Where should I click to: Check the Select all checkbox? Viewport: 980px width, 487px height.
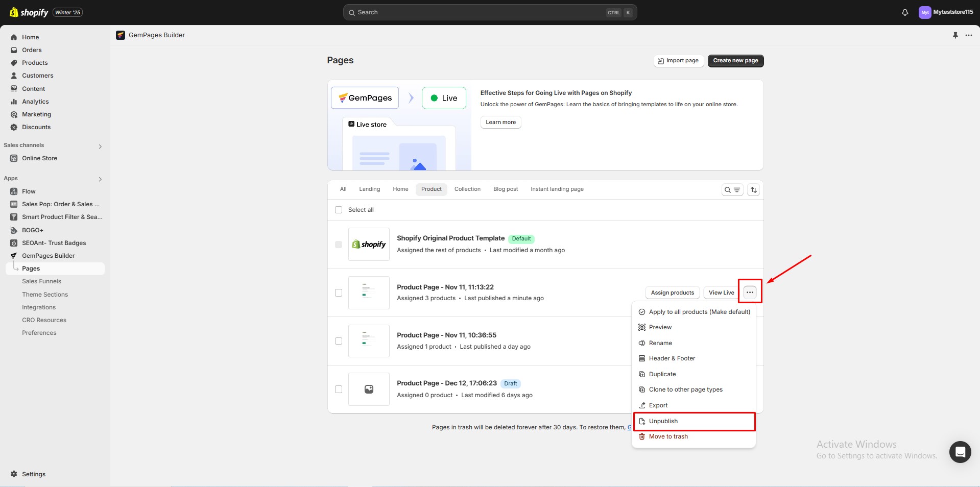(339, 210)
